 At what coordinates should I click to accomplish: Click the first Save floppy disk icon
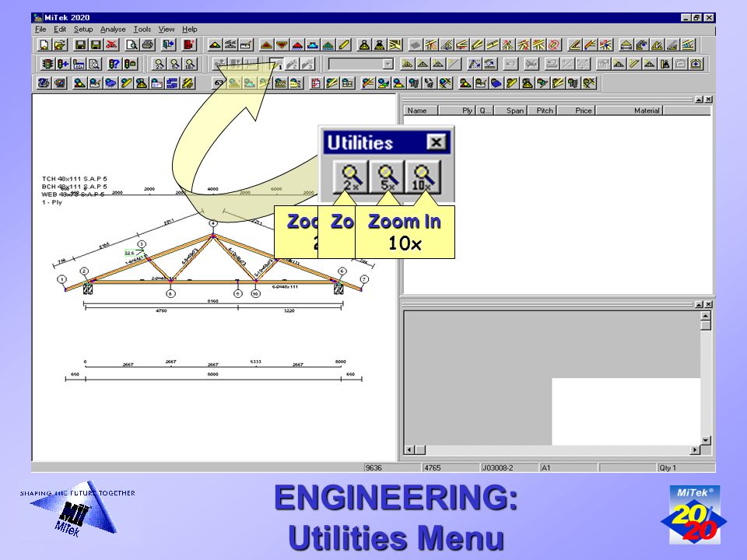point(80,45)
